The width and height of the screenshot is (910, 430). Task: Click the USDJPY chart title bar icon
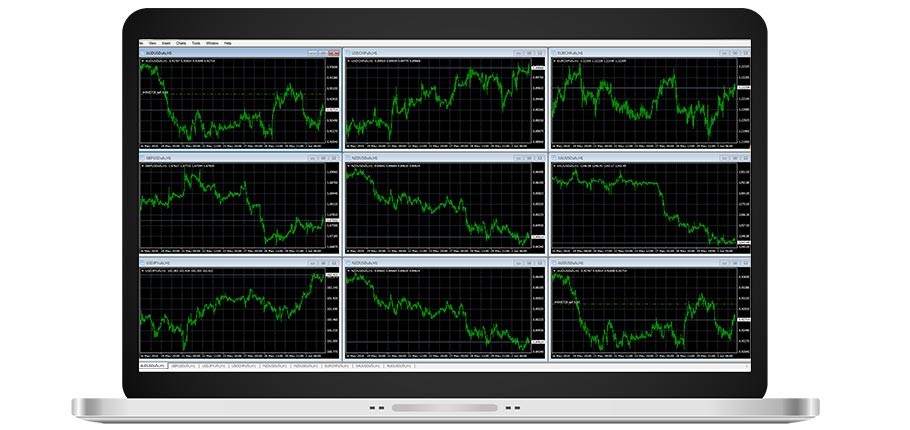click(143, 263)
